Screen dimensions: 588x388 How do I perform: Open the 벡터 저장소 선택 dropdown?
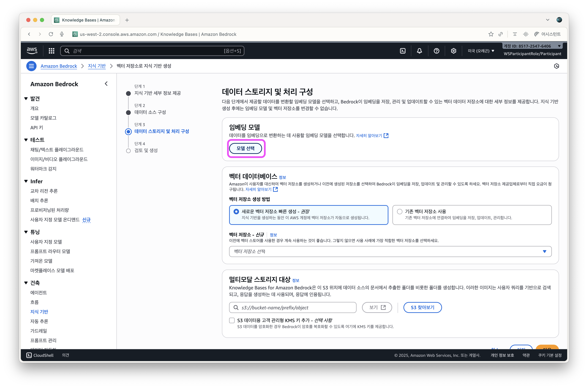pyautogui.click(x=390, y=251)
